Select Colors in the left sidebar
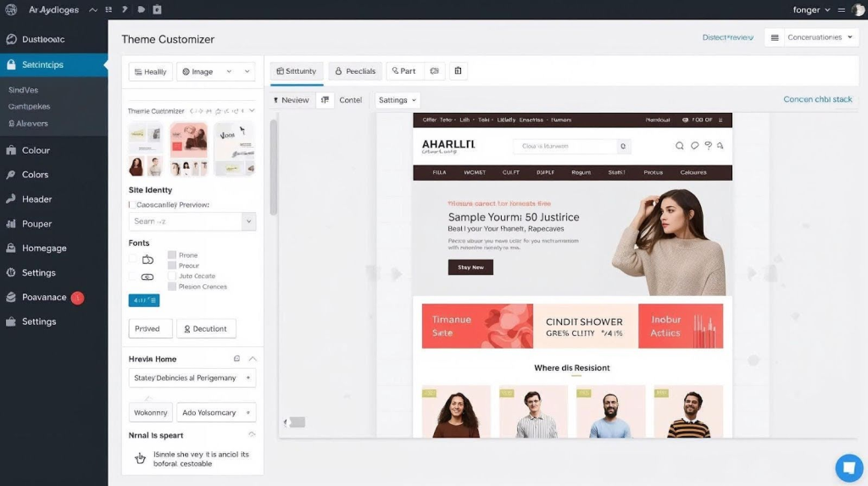This screenshot has width=868, height=486. [35, 175]
